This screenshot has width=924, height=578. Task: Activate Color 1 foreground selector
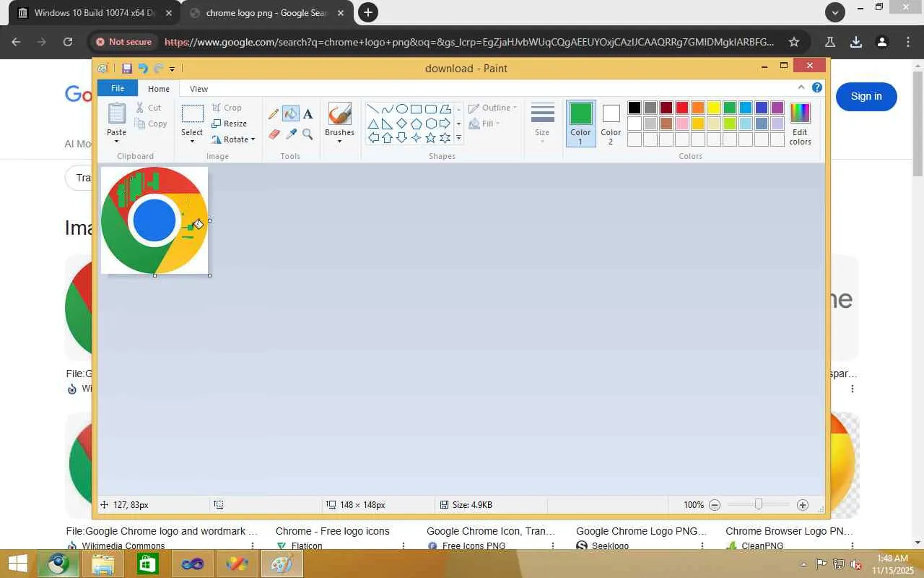pyautogui.click(x=580, y=124)
